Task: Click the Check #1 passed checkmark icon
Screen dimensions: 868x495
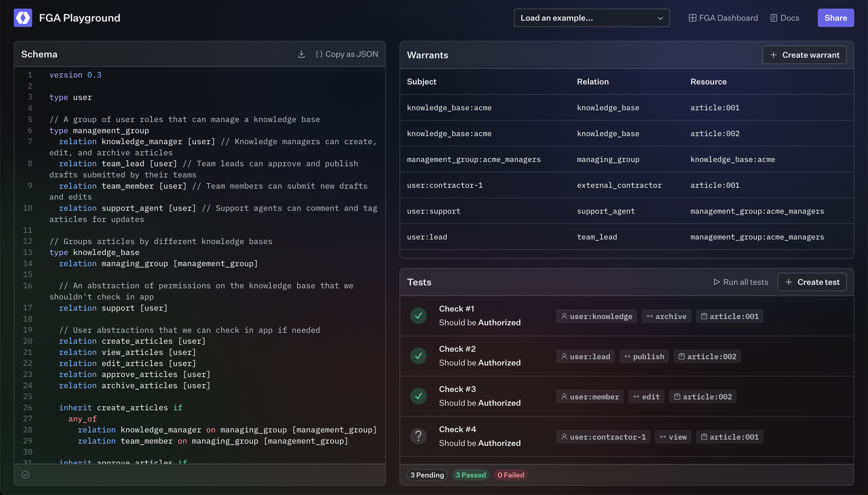Action: point(418,316)
